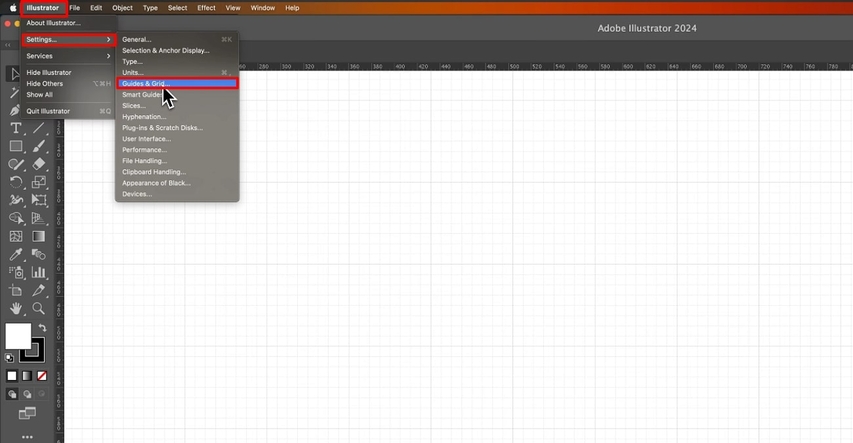Select the Pen tool

[15, 110]
